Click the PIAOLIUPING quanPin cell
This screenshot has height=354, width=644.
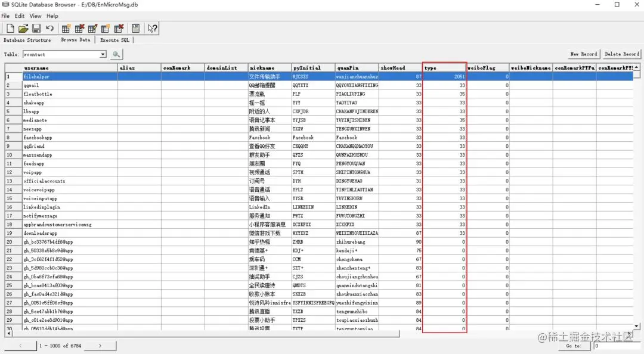point(357,94)
